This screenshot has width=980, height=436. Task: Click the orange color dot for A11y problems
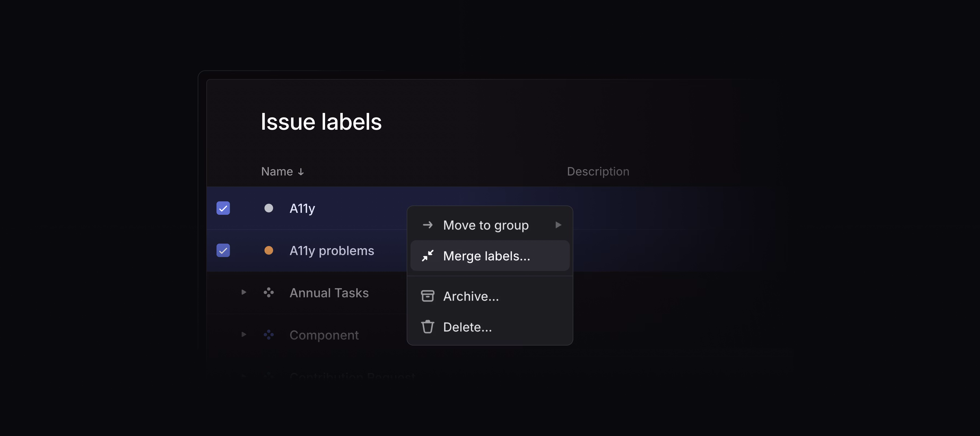point(269,250)
